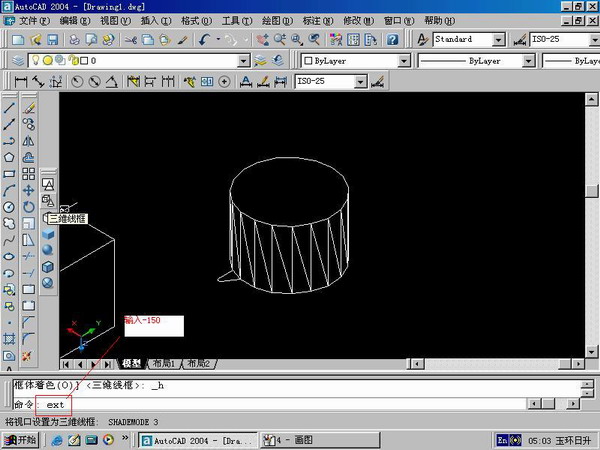The height and width of the screenshot is (450, 600).
Task: Expand the Standard text style dropdown
Action: point(497,39)
